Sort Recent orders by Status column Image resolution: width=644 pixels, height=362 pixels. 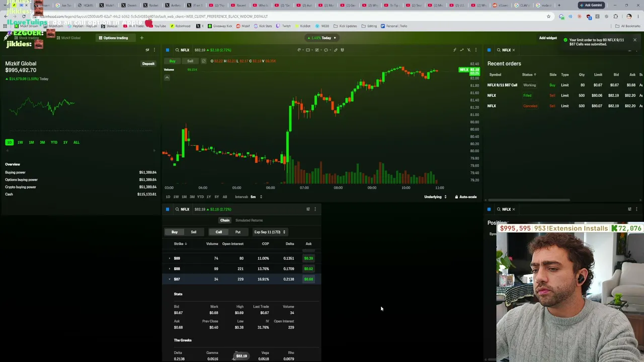click(x=529, y=74)
